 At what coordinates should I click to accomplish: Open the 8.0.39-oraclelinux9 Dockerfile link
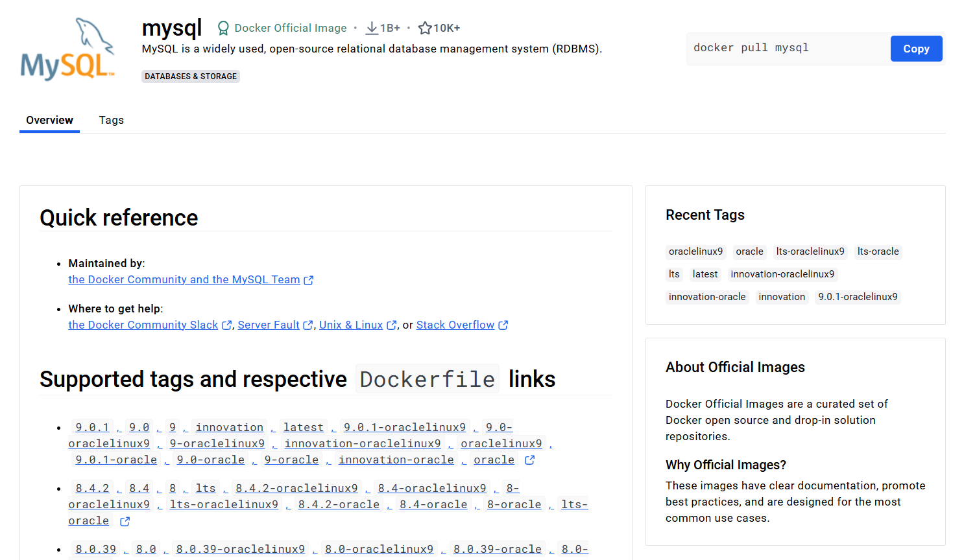click(241, 549)
